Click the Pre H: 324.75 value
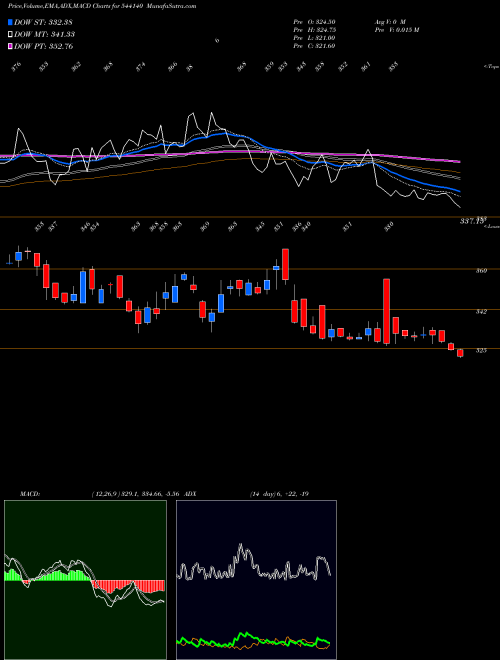The height and width of the screenshot is (660, 500). coord(314,30)
